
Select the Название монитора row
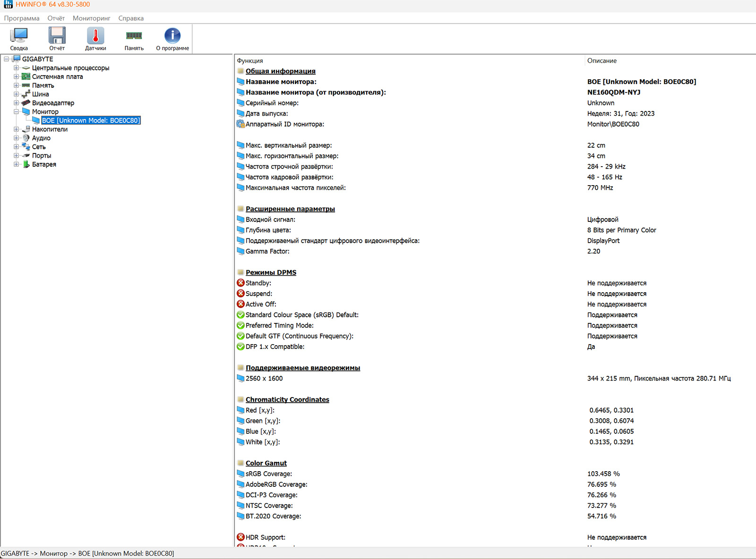[x=281, y=82]
